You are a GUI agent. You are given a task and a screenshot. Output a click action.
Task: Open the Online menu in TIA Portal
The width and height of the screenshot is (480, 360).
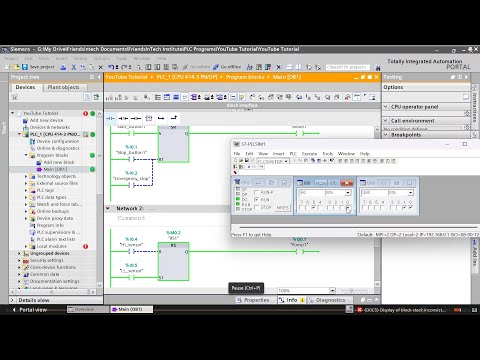tap(80, 58)
